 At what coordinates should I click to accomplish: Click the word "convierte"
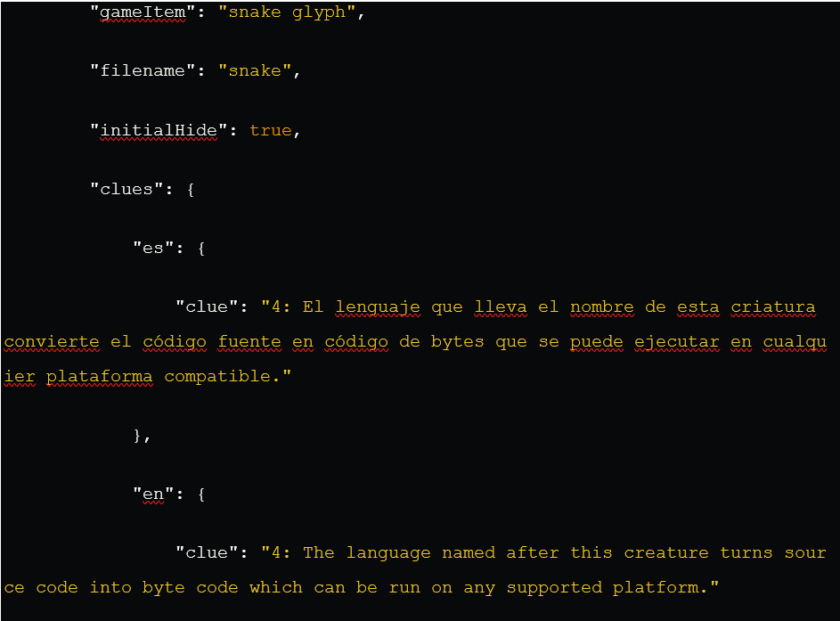pyautogui.click(x=51, y=341)
